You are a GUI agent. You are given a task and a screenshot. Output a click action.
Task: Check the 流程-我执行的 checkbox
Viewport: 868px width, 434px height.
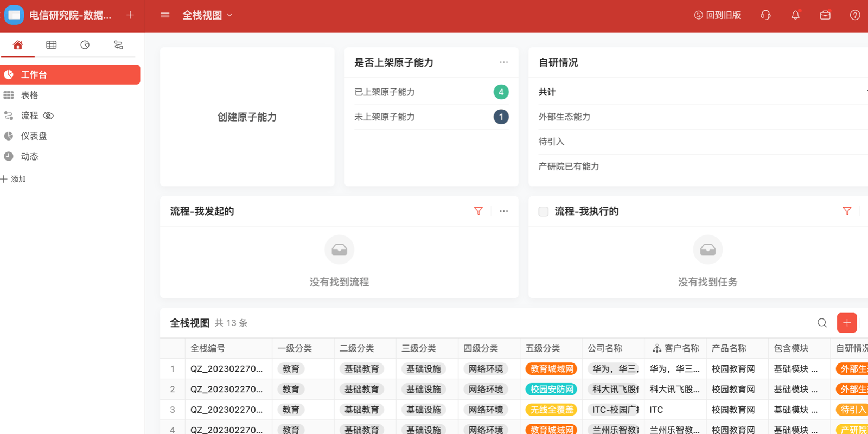(543, 212)
